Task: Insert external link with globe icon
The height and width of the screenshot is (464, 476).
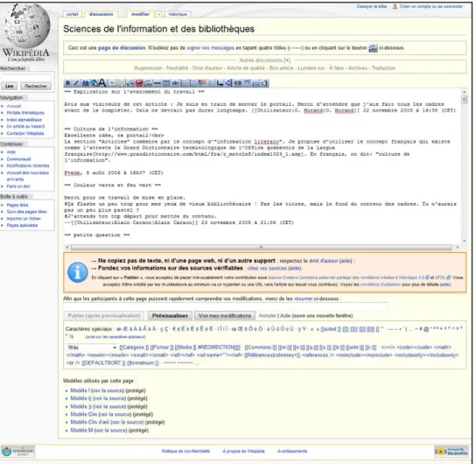Action: [x=94, y=83]
